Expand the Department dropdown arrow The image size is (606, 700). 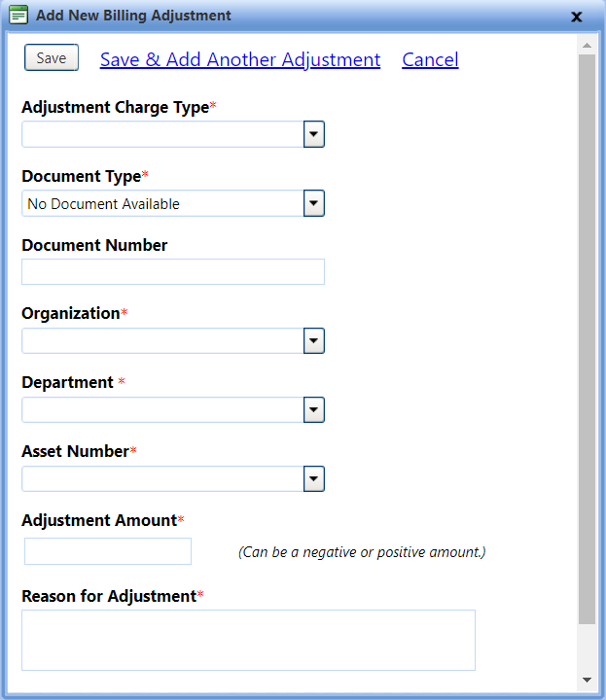[x=314, y=410]
